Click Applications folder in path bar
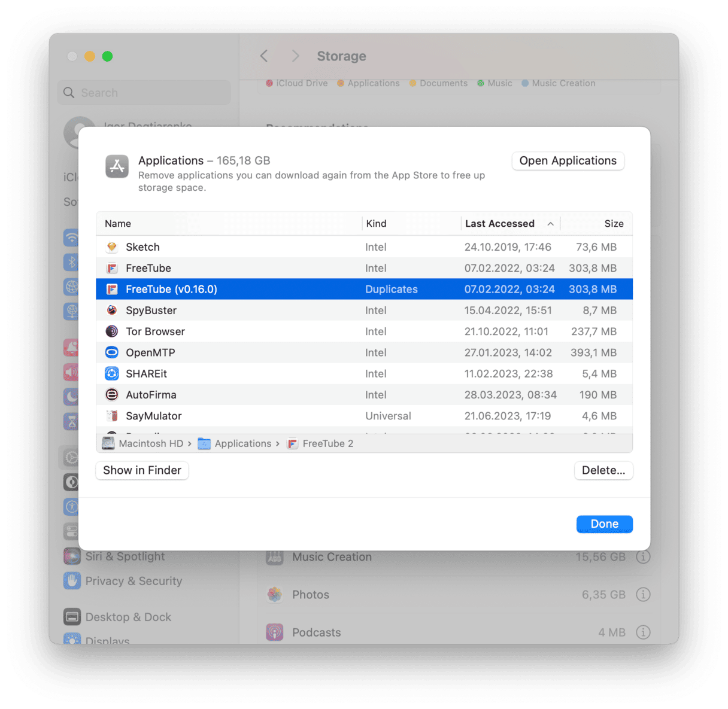Image resolution: width=728 pixels, height=709 pixels. click(242, 444)
